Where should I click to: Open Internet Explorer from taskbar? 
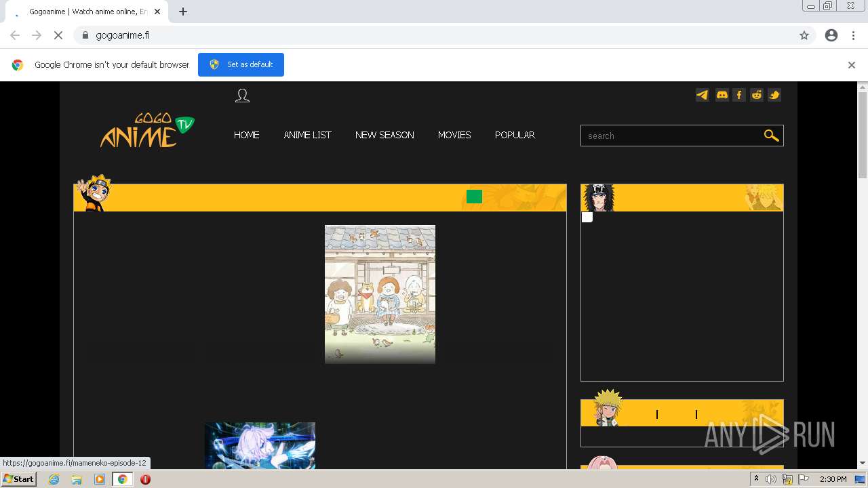(x=54, y=479)
